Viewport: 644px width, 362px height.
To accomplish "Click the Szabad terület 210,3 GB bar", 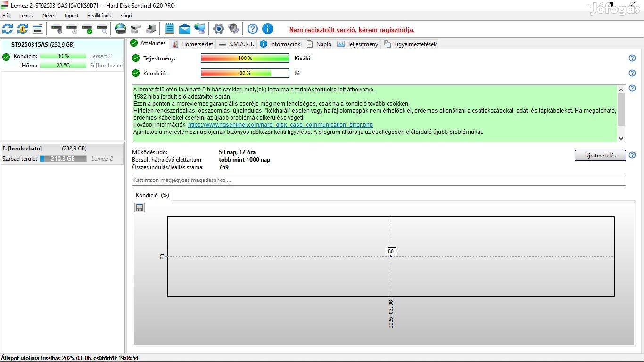I will (x=63, y=159).
